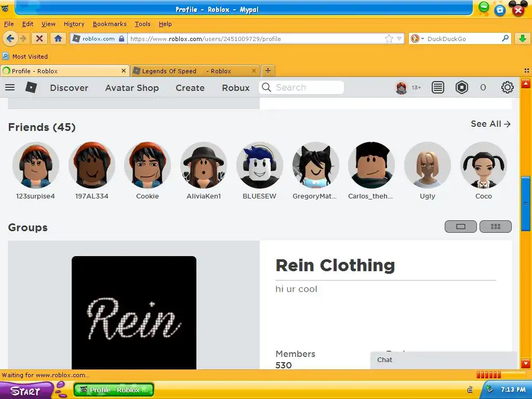
Task: Open the Avatar Shop link
Action: pos(132,88)
